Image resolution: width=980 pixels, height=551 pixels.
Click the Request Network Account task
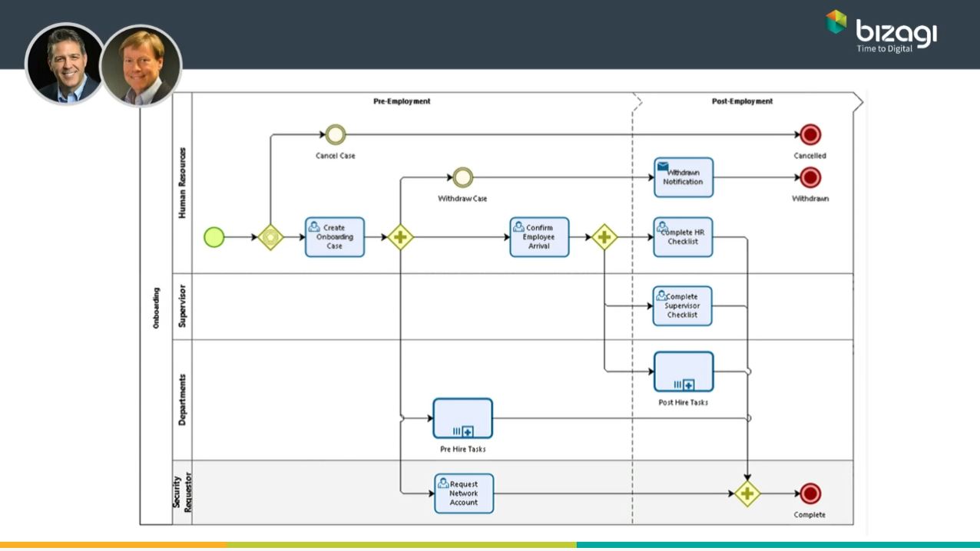[x=464, y=493]
